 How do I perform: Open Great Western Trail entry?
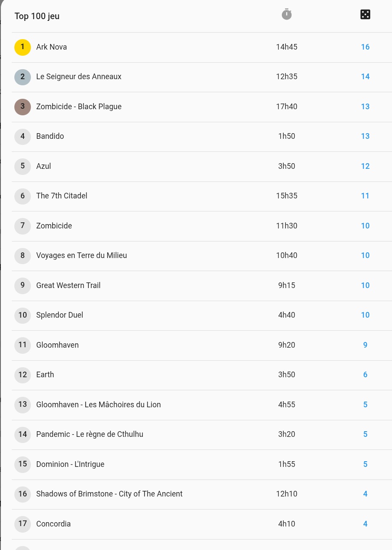pyautogui.click(x=202, y=285)
